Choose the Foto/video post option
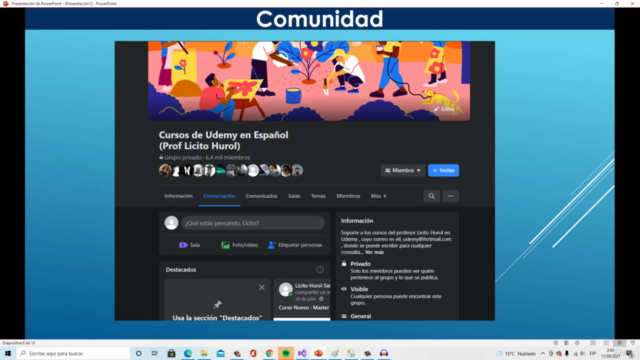The image size is (640, 360). pyautogui.click(x=240, y=245)
